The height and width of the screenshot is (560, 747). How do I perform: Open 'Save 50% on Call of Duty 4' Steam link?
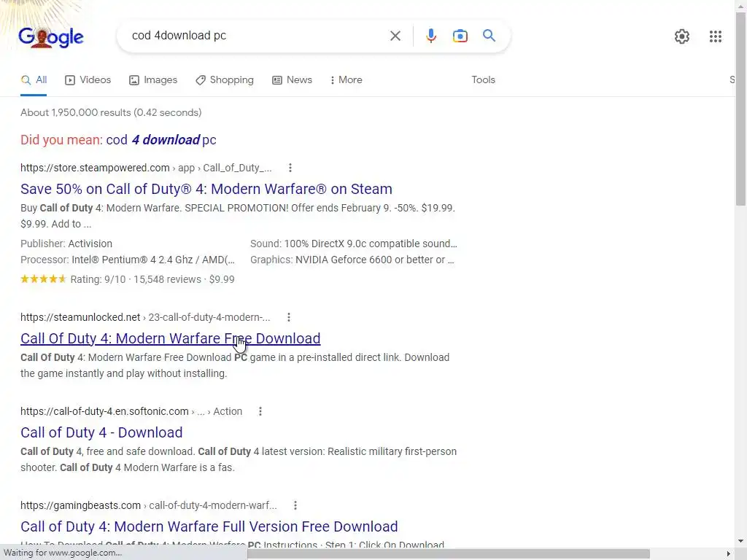pos(206,189)
